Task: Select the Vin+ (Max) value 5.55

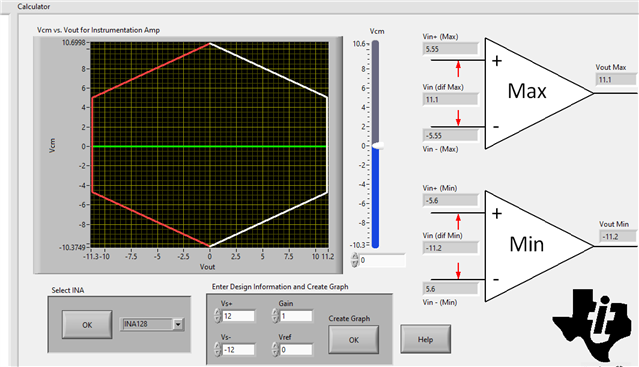Action: tap(450, 49)
